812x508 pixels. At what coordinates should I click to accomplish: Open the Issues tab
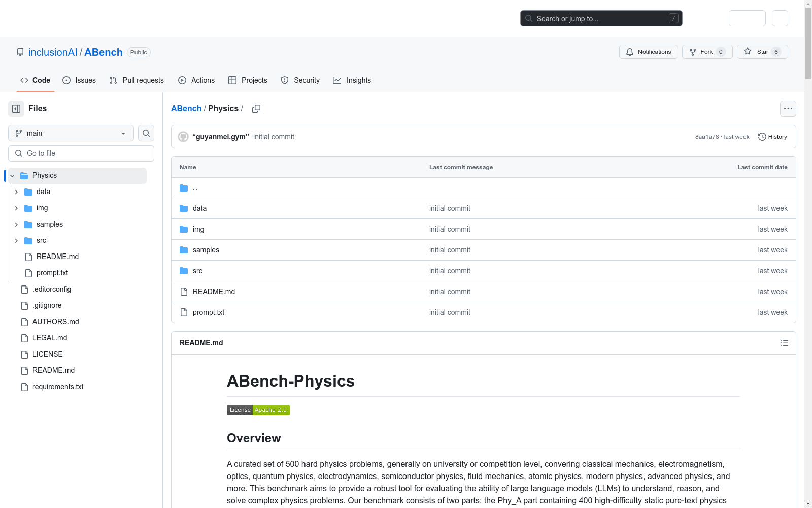(79, 80)
